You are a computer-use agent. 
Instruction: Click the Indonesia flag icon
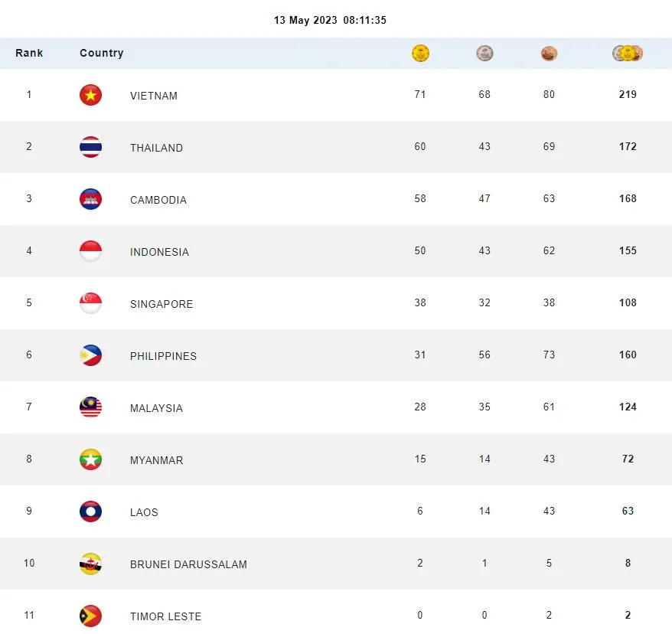coord(90,251)
